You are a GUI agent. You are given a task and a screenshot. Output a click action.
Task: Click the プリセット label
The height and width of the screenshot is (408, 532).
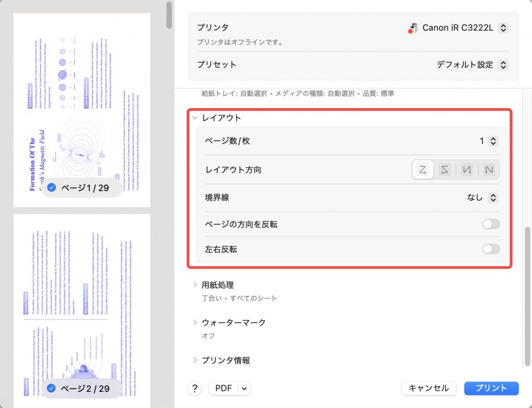[217, 64]
